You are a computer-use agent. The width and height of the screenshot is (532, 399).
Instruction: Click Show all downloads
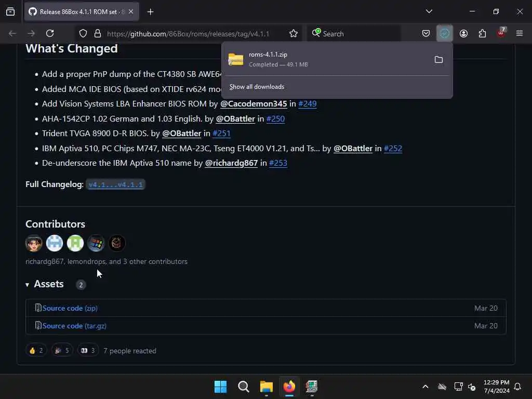pos(257,87)
